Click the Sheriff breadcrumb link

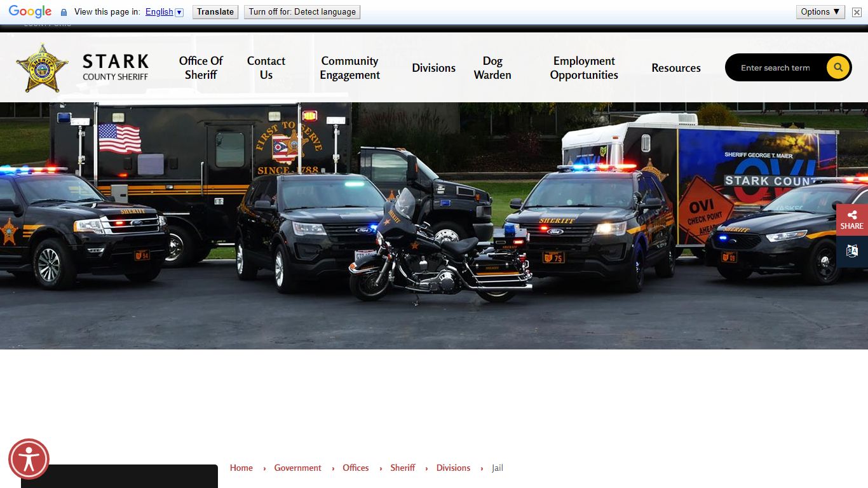click(x=402, y=468)
